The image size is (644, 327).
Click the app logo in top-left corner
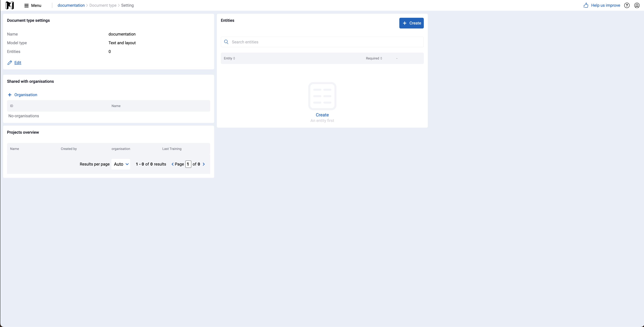point(10,5)
